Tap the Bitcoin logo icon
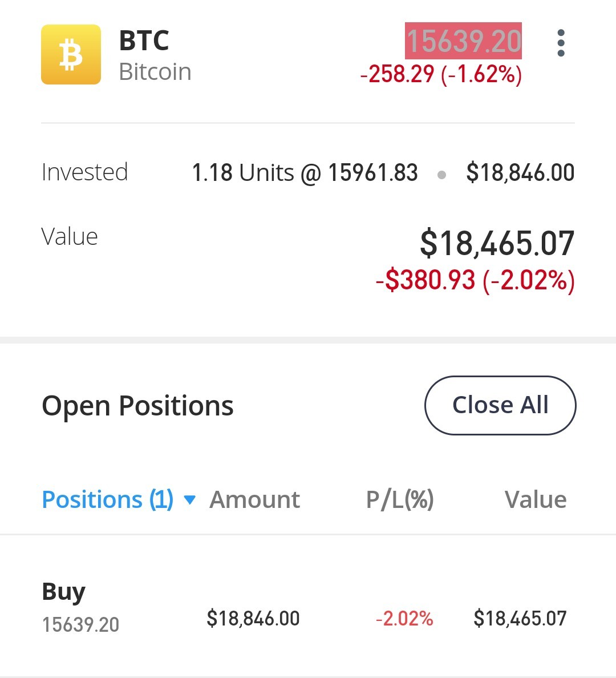This screenshot has height=678, width=616. (x=71, y=54)
